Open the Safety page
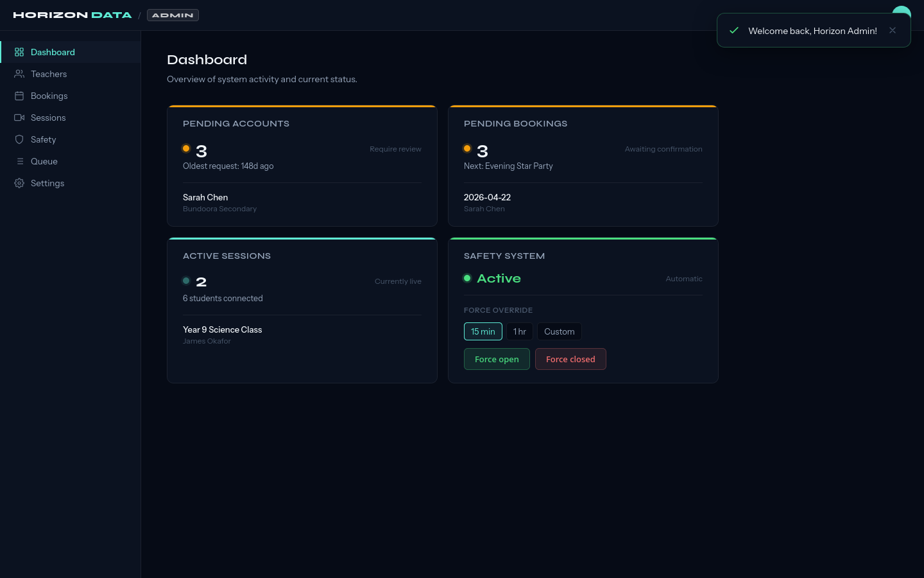Screen dimensions: 924x578 click(71, 139)
